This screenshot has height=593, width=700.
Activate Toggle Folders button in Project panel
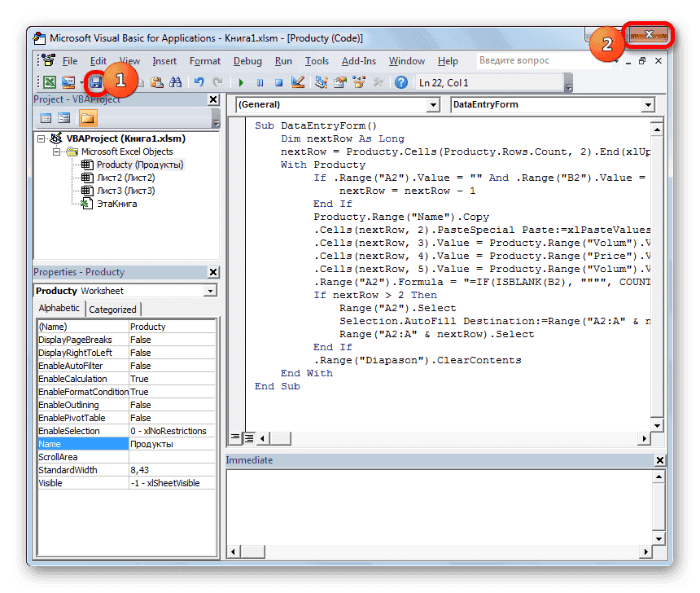[87, 119]
